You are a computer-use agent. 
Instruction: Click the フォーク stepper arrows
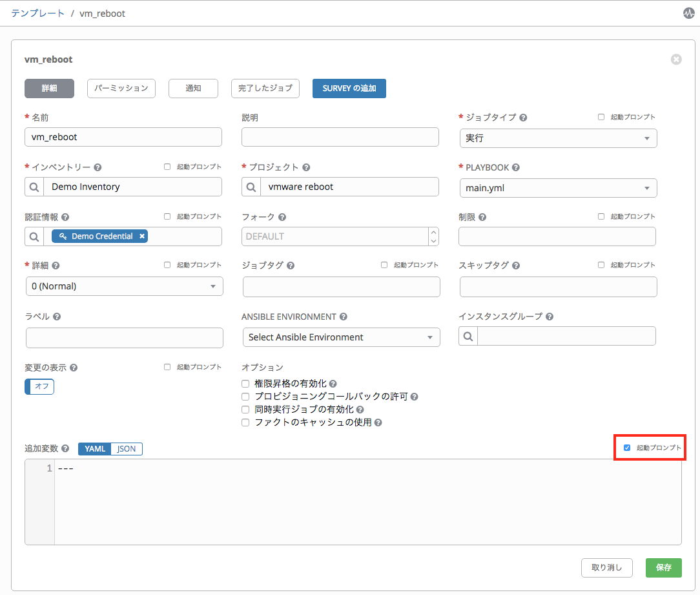click(433, 236)
